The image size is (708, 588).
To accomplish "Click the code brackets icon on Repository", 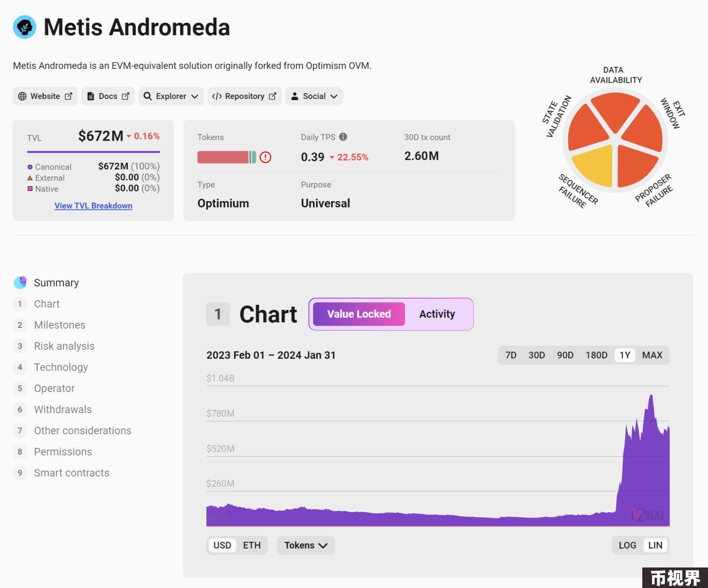I will tap(217, 96).
